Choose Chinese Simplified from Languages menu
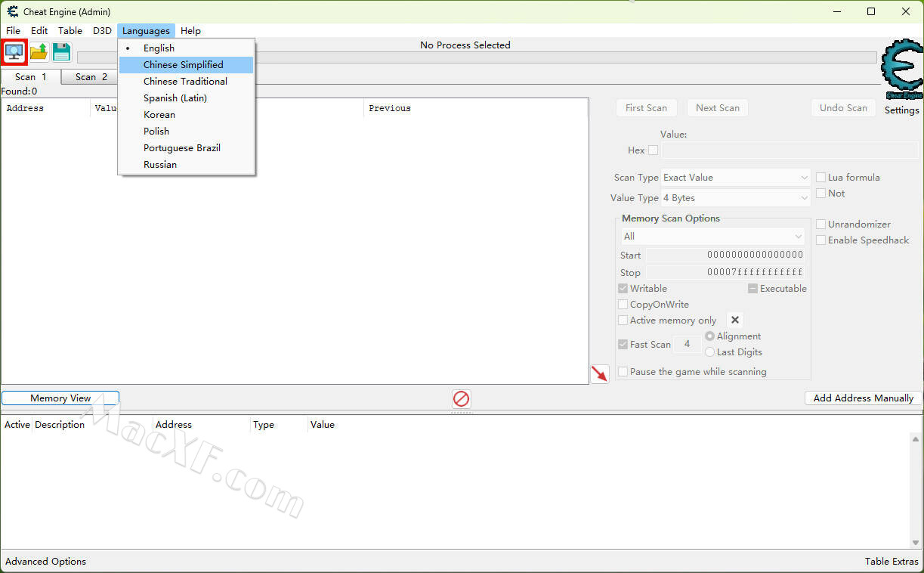 click(184, 65)
